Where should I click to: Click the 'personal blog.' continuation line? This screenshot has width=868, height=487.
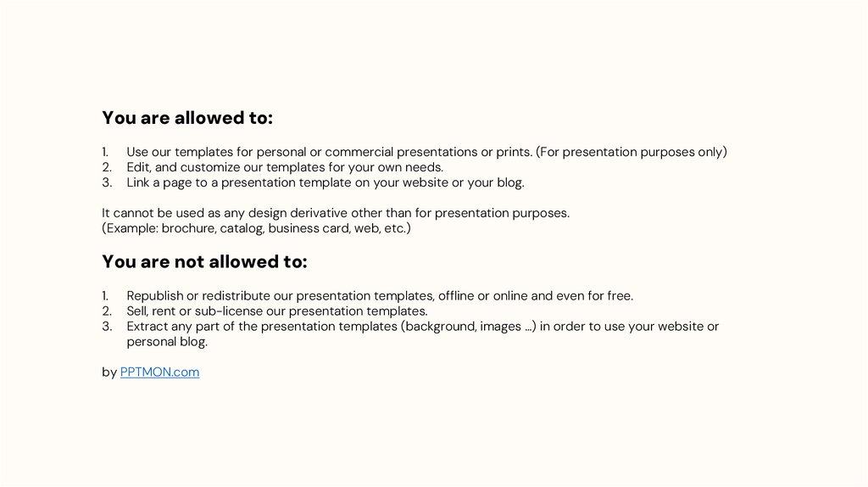(x=167, y=342)
